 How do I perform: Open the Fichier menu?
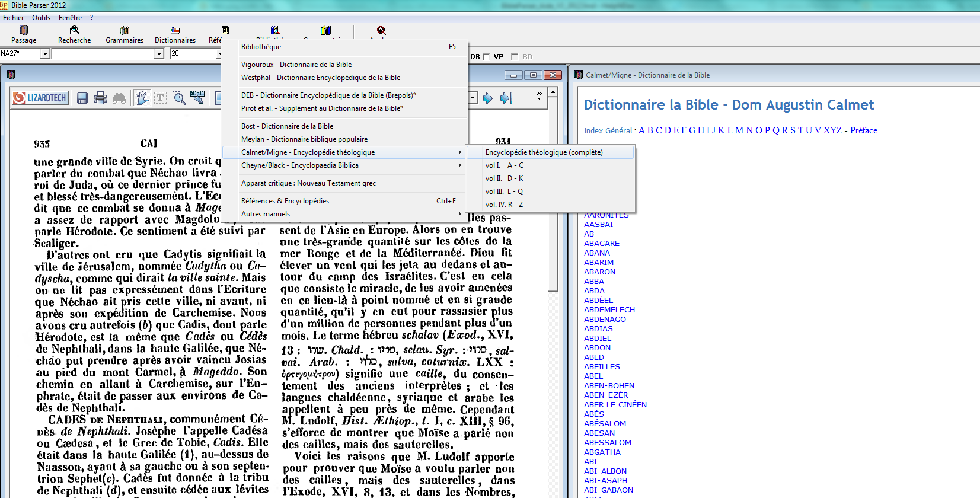click(14, 18)
